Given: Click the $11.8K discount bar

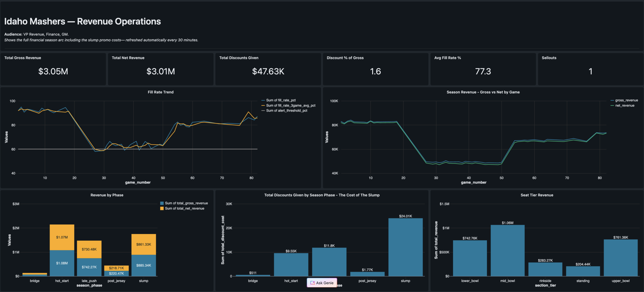Looking at the screenshot, I should point(329,262).
